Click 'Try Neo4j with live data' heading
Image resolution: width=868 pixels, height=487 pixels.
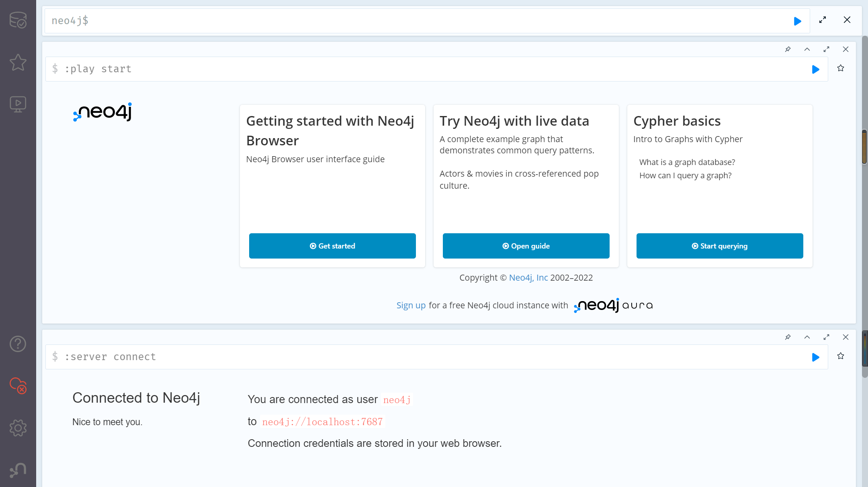514,121
